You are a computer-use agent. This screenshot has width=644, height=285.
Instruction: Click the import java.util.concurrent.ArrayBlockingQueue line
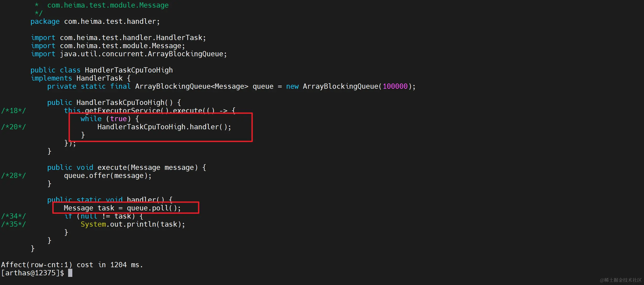(129, 54)
